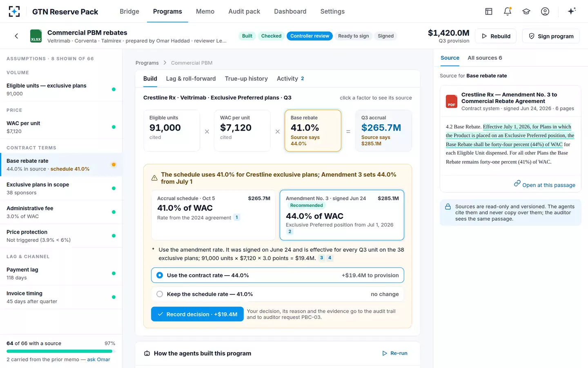
Task: Switch to the Source tab
Action: click(450, 58)
